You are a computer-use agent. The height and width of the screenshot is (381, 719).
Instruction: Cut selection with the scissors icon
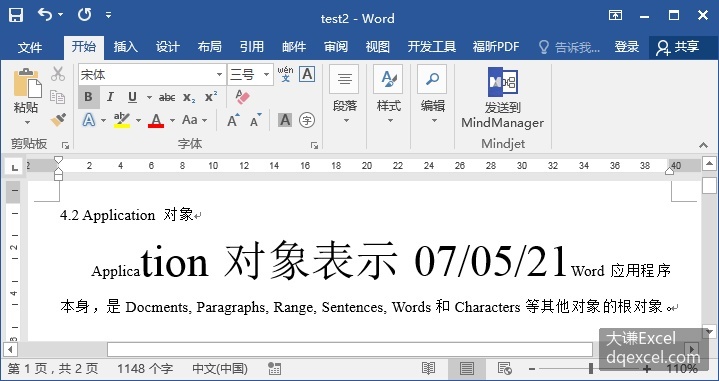(x=58, y=74)
